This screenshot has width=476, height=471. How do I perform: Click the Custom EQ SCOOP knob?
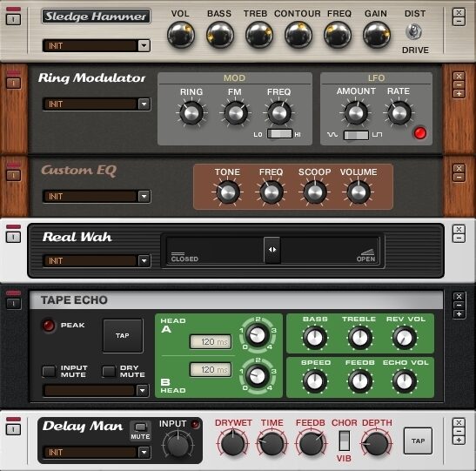[315, 192]
